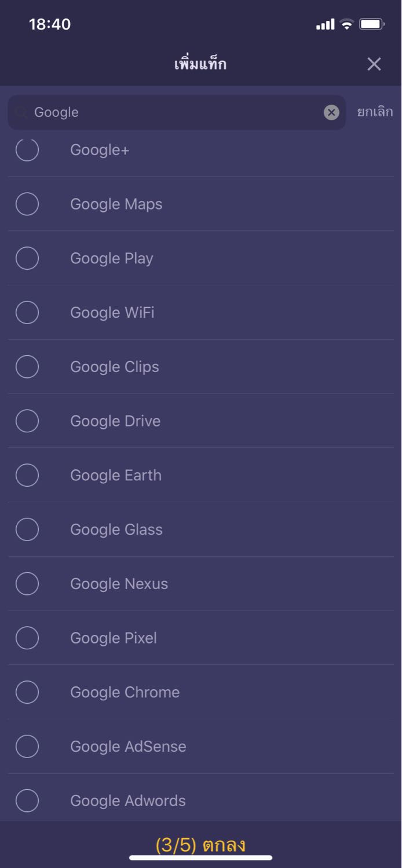Screen dimensions: 402x868
Task: Tap the search magnifier icon
Action: (21, 112)
